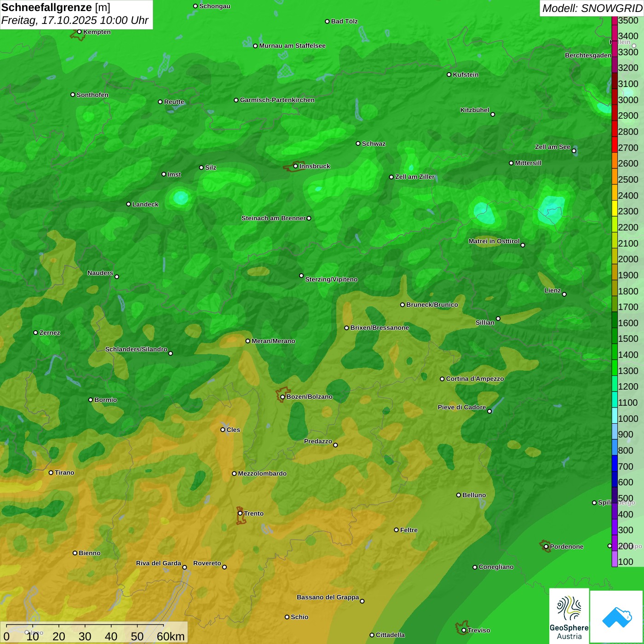Click the 1600 m dark green legend swatch
Screen dimensions: 644x644
click(614, 320)
